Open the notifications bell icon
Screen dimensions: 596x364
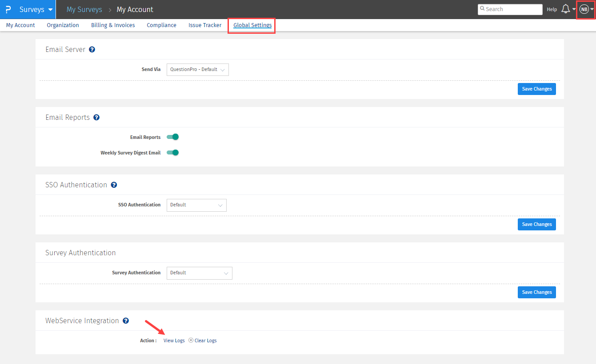[x=566, y=9]
